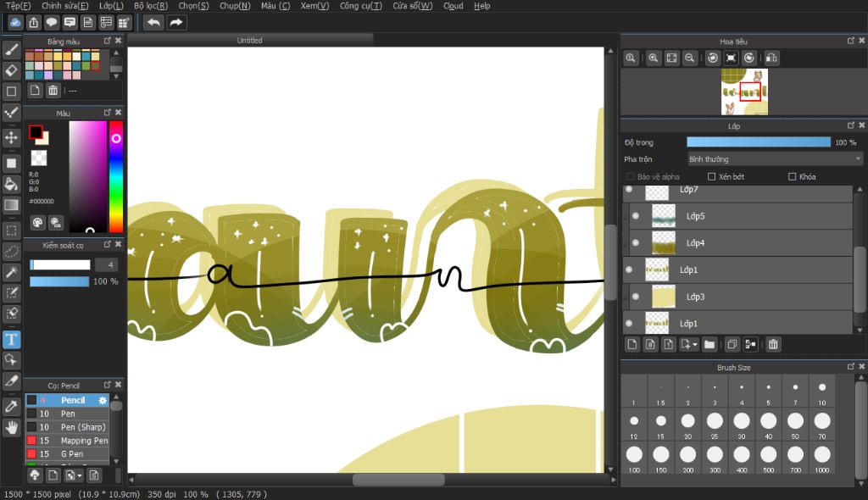This screenshot has width=868, height=500.
Task: Select the Eyedropper tool
Action: point(11,406)
